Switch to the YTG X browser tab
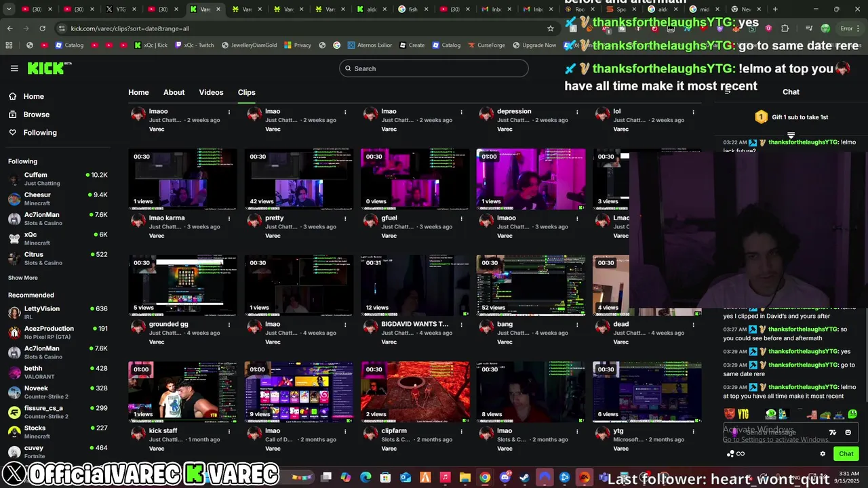Image resolution: width=868 pixels, height=488 pixels. pos(120,9)
